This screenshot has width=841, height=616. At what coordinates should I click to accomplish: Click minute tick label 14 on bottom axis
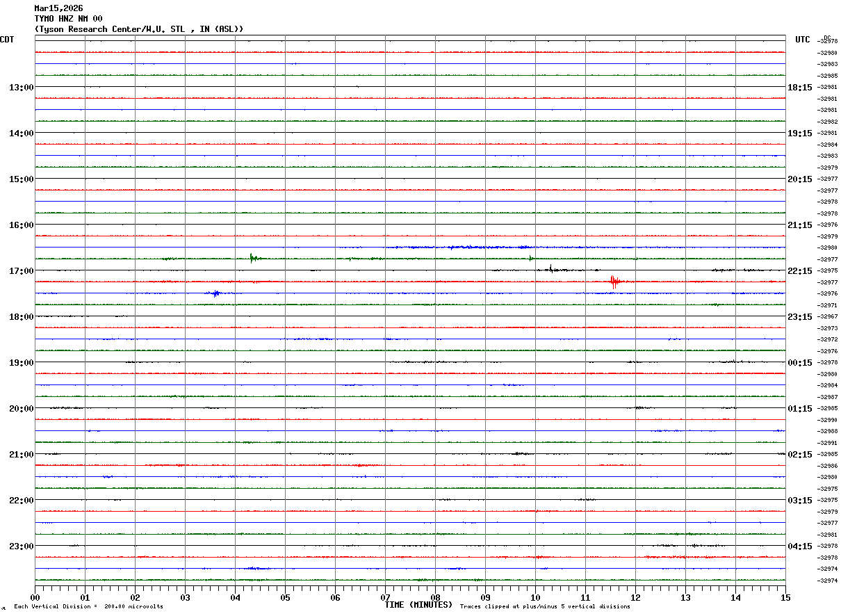coord(735,597)
